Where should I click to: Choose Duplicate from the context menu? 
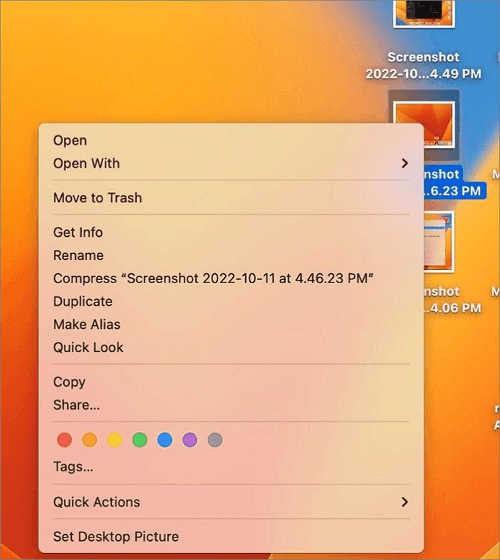tap(231, 301)
